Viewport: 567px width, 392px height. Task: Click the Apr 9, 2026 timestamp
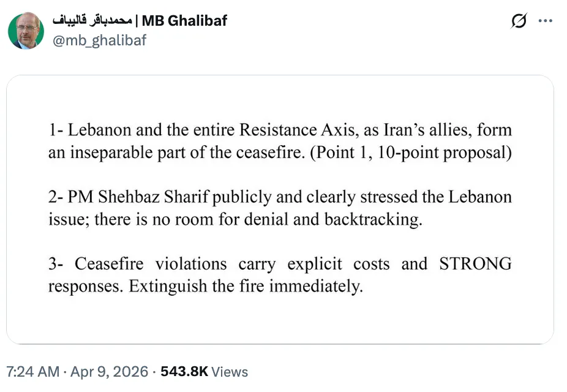click(x=107, y=371)
